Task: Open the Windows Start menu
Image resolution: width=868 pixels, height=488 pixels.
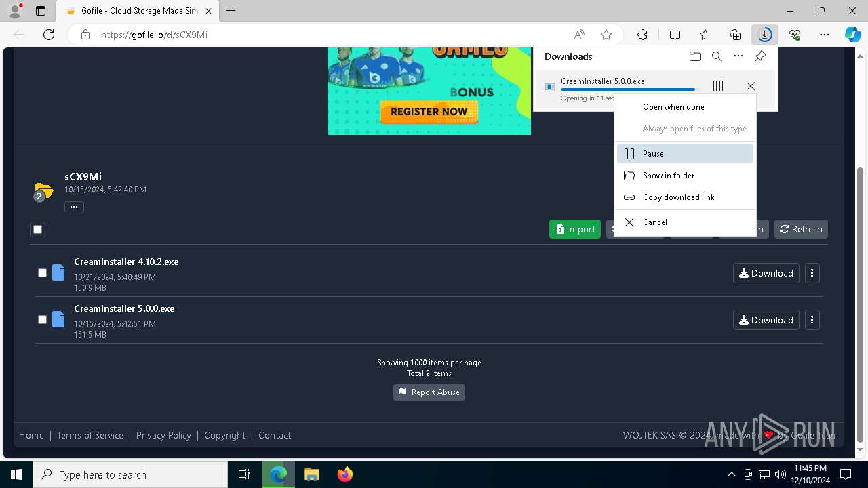Action: click(x=16, y=474)
